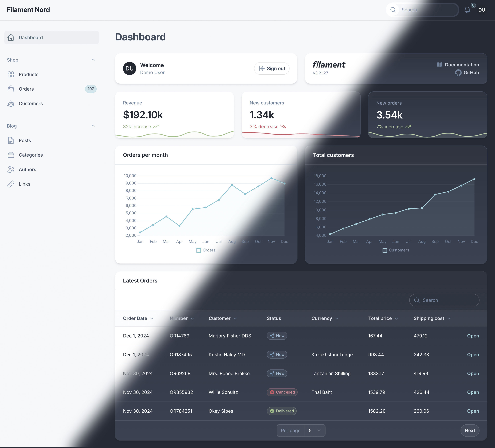Open the Sign out button
Viewport: 495px width, 448px height.
(x=271, y=68)
